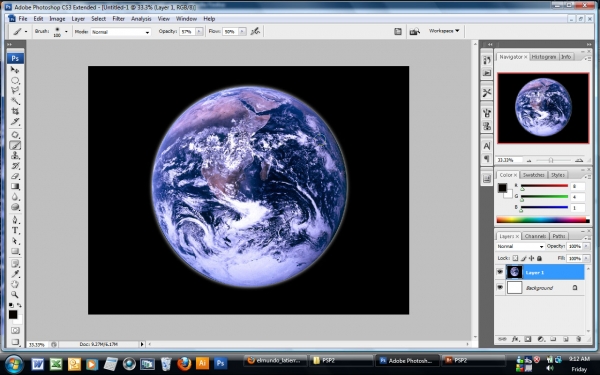
Task: Select the Move tool
Action: [15, 70]
